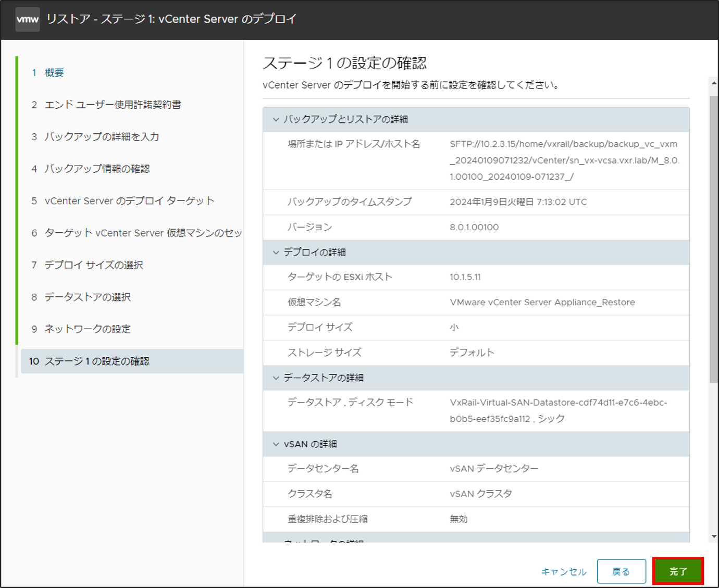719x588 pixels.
Task: Click the vertical scrollbar thumb
Action: pyautogui.click(x=714, y=240)
